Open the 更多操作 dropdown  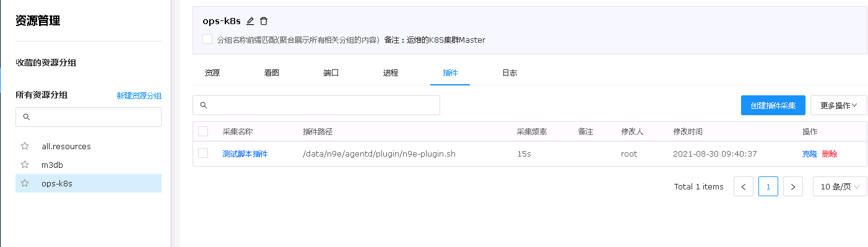coord(838,105)
